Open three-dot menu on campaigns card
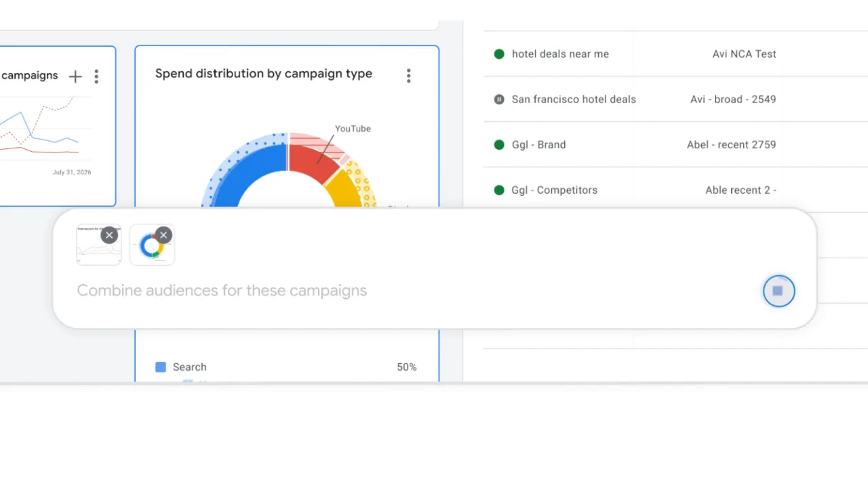Image resolution: width=868 pixels, height=488 pixels. pos(96,77)
